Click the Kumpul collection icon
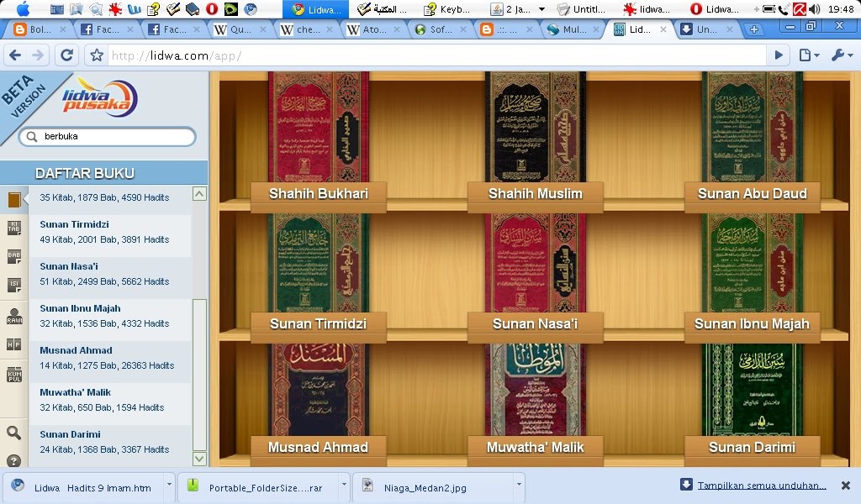861x504 pixels. (x=14, y=375)
